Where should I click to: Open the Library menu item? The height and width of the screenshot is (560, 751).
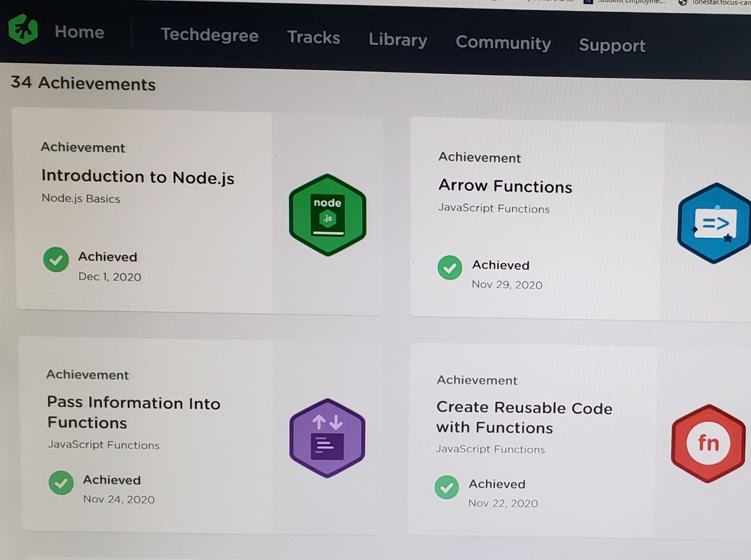398,40
